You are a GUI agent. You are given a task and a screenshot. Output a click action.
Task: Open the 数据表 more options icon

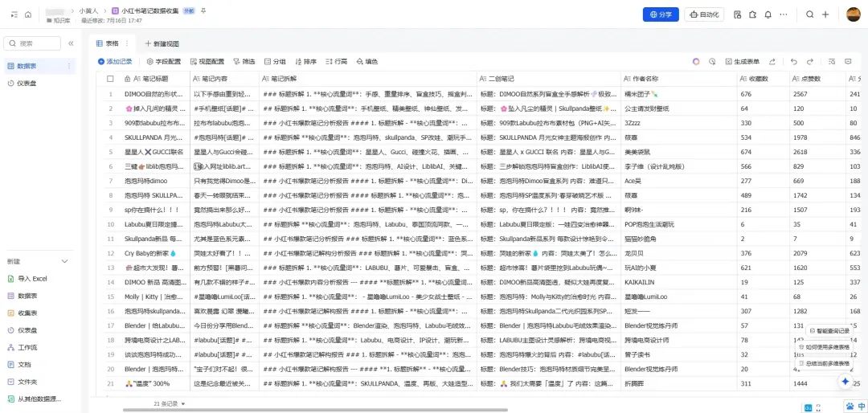pyautogui.click(x=69, y=66)
